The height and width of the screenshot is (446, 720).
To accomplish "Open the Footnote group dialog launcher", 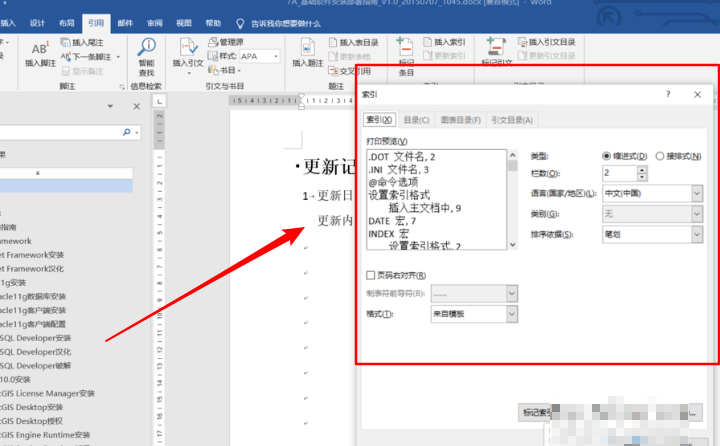I will (x=122, y=86).
